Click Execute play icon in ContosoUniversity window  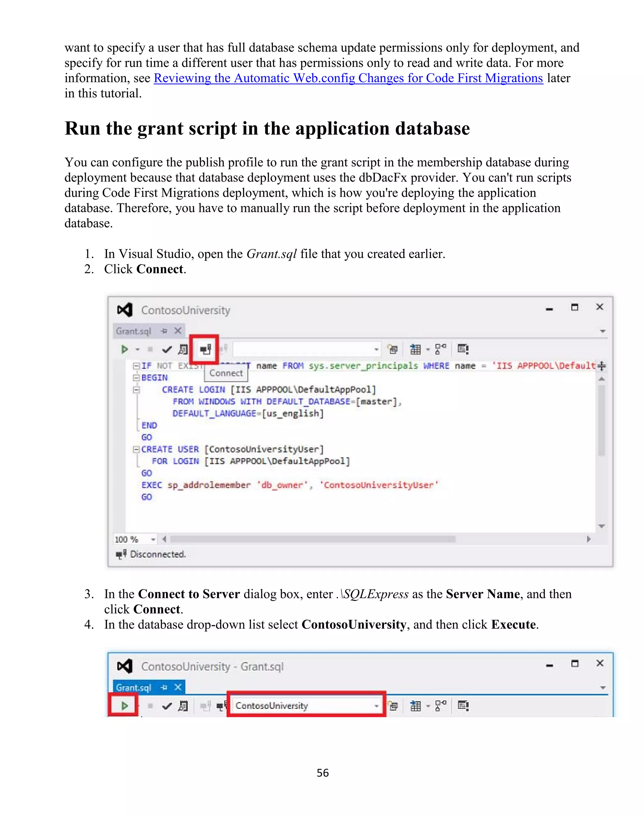click(125, 349)
